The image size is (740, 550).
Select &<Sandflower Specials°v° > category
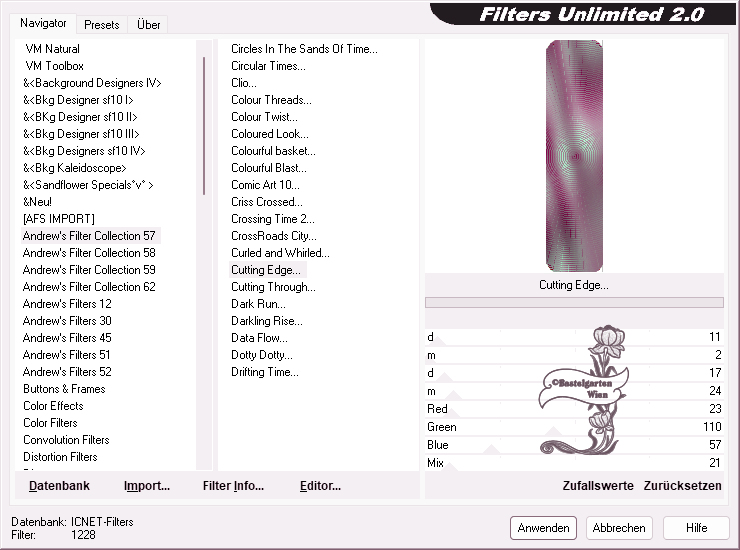click(x=88, y=185)
